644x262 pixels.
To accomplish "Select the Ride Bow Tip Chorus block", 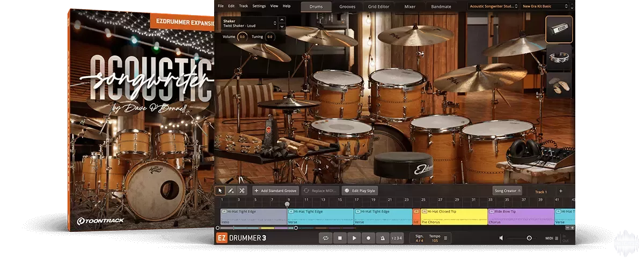I will 521,216.
